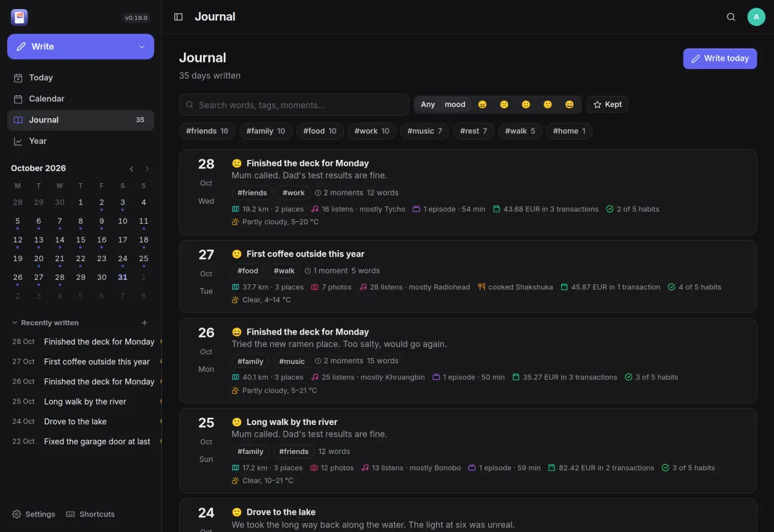Open Year view in the sidebar
Image resolution: width=774 pixels, height=532 pixels.
[x=81, y=141]
